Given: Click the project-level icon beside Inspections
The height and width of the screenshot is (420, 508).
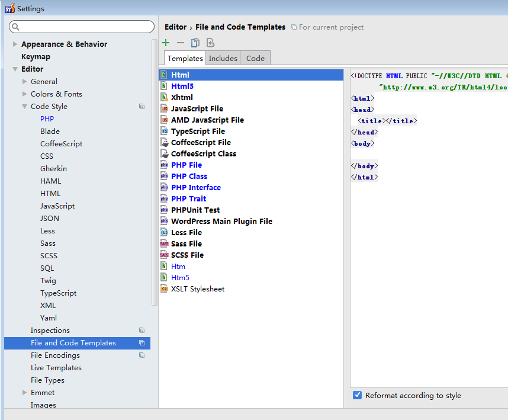Looking at the screenshot, I should pyautogui.click(x=142, y=330).
